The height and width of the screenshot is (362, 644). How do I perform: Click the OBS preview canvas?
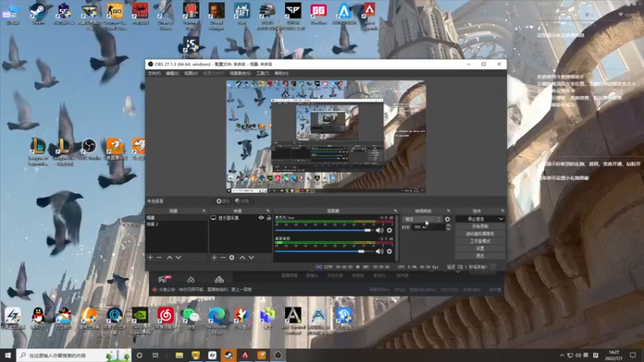[326, 137]
